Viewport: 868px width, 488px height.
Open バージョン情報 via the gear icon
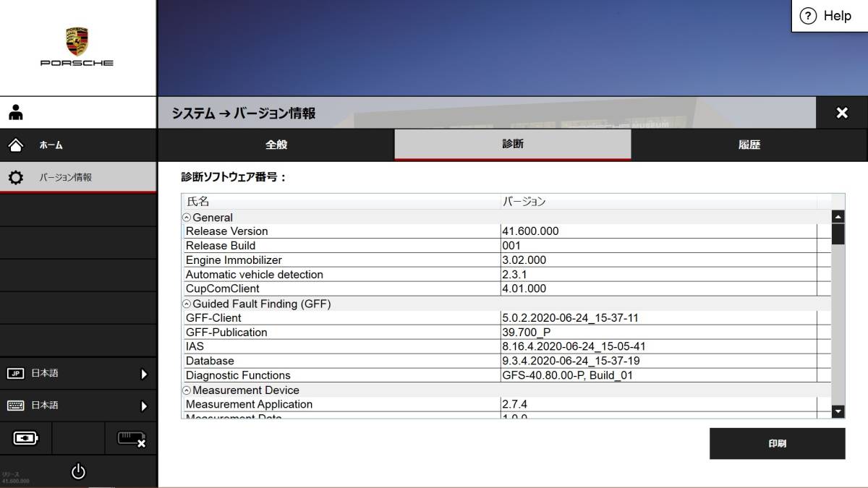click(x=16, y=176)
